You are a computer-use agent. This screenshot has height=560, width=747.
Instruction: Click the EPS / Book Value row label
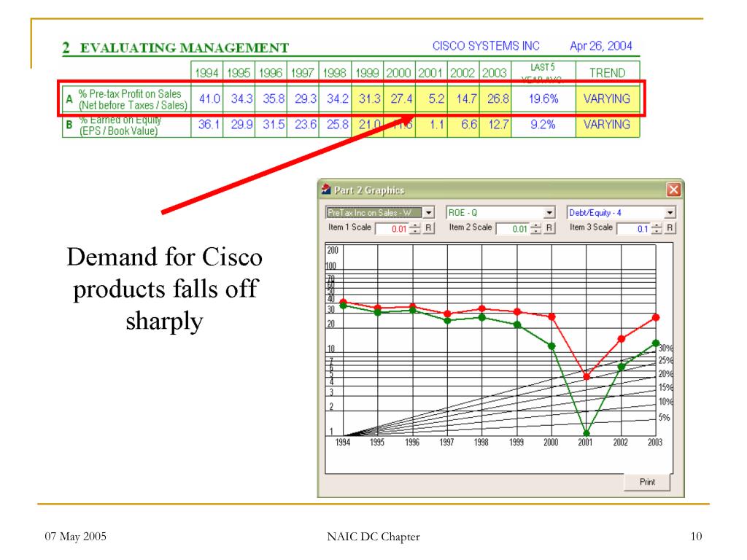(x=118, y=131)
